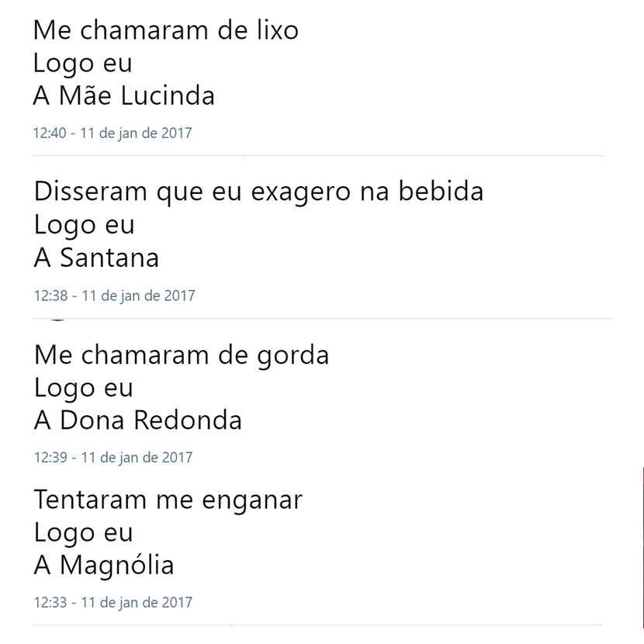Open the 12:39 - 11 de jan de 2017 timestamp
Viewport: 644px width, 644px height.
coord(113,458)
